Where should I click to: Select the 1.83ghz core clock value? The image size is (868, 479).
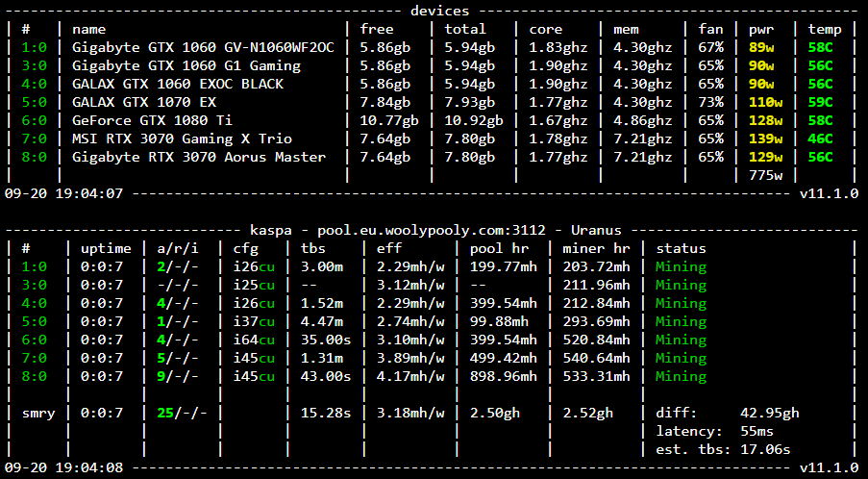click(x=558, y=48)
